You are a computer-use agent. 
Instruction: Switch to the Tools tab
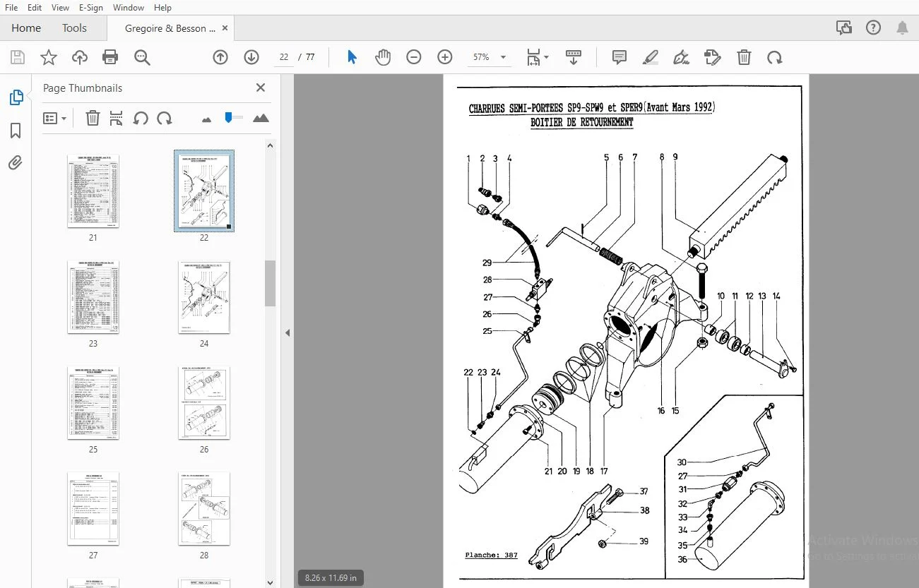tap(74, 28)
